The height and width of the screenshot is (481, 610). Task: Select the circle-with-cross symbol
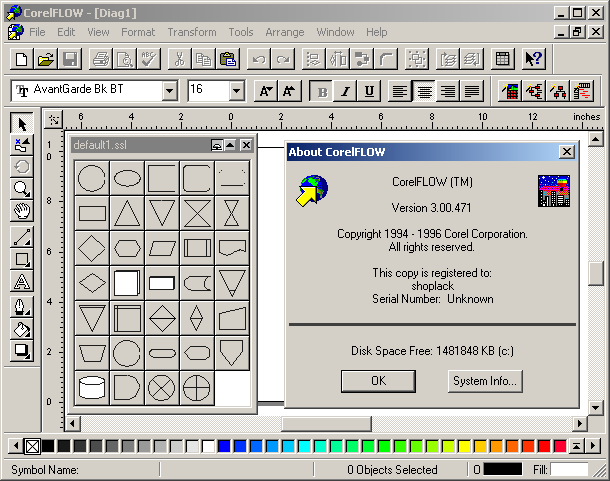(x=197, y=388)
